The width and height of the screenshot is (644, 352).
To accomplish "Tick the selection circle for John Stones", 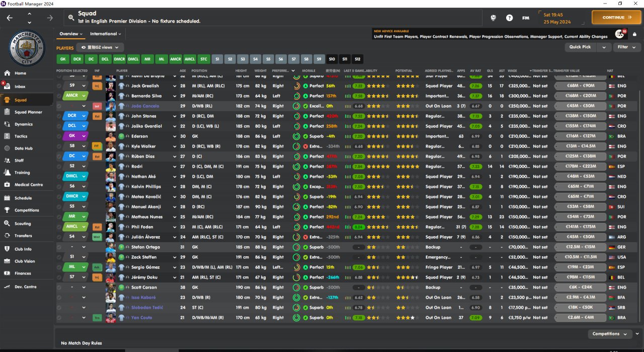I will click(x=59, y=116).
